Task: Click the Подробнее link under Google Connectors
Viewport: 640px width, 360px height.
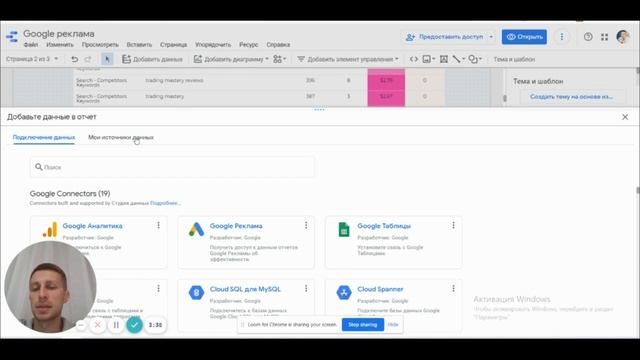Action: click(x=165, y=203)
